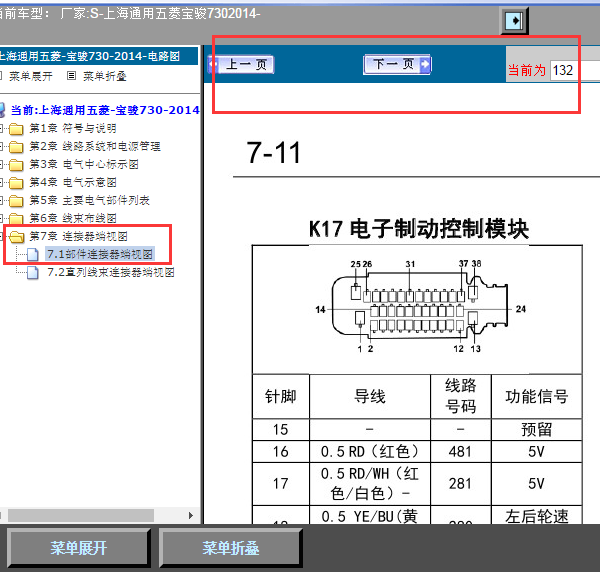Click the page heading 7-11
Screen dimensions: 600x572
pos(274,153)
